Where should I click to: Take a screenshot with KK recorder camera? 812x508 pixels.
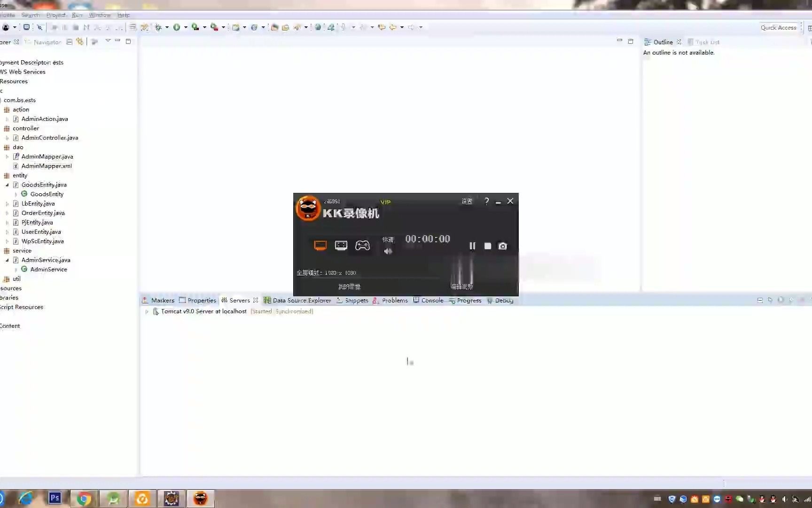pyautogui.click(x=503, y=246)
